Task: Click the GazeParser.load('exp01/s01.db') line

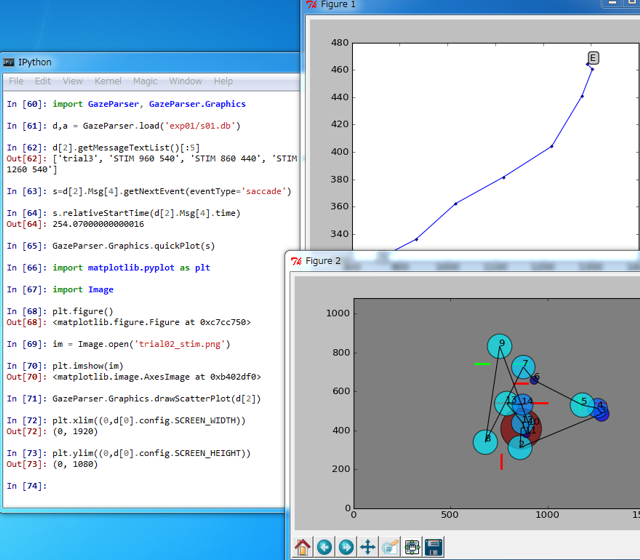Action: [x=124, y=126]
